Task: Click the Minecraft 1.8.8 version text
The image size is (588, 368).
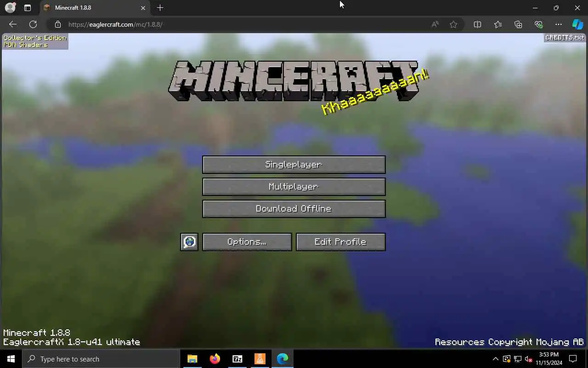Action: click(x=37, y=333)
